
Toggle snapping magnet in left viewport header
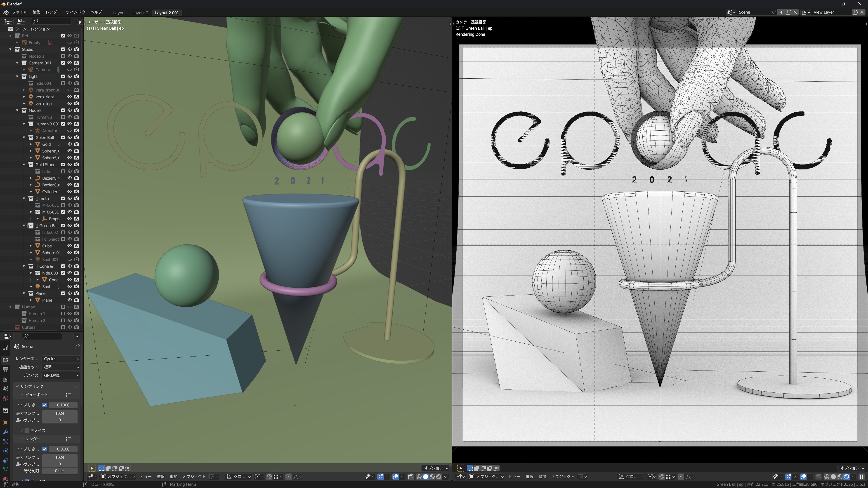point(269,476)
